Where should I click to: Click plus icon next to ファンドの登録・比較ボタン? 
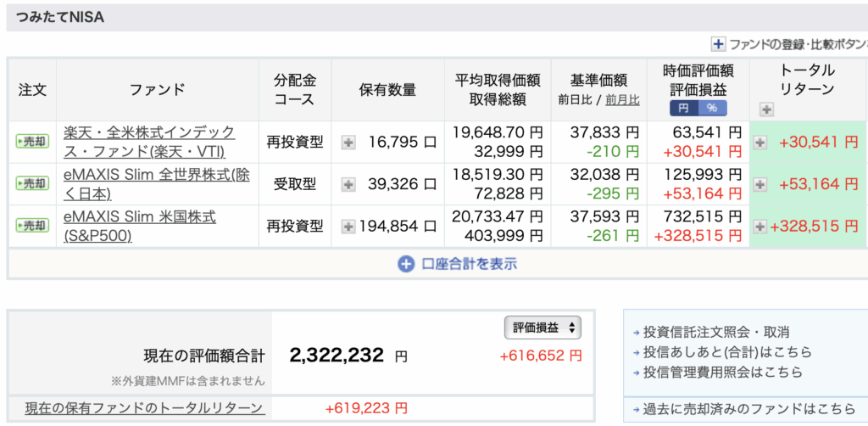[x=719, y=44]
